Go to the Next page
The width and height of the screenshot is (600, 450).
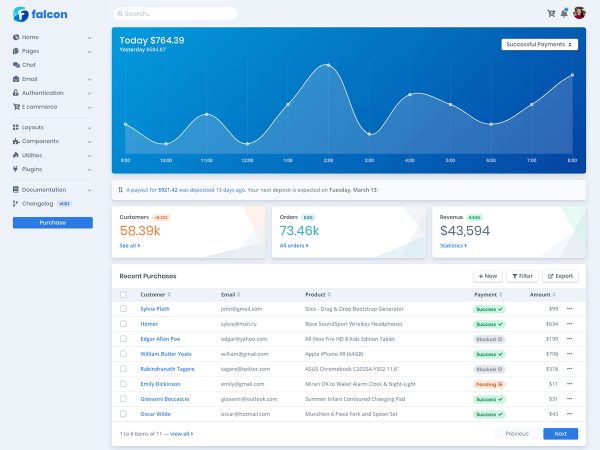pyautogui.click(x=560, y=434)
